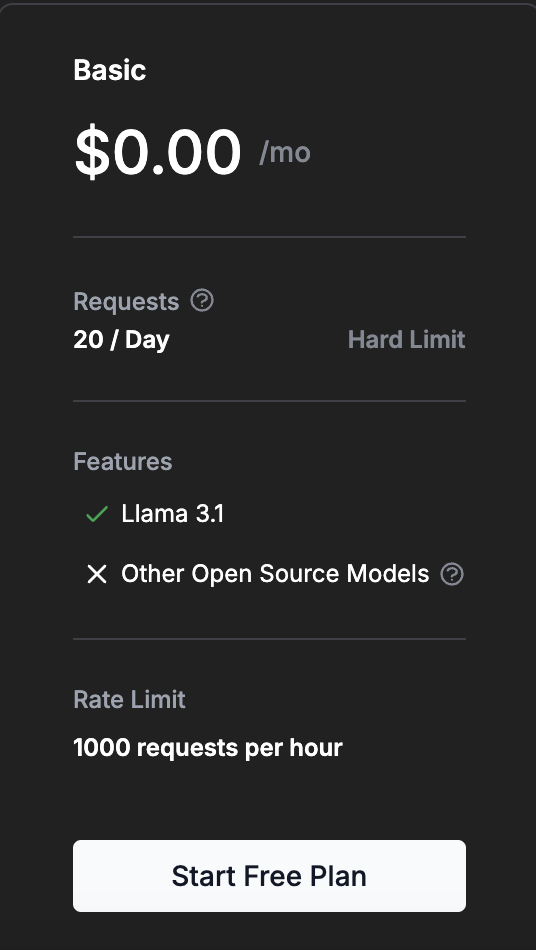
Task: Click the help icon beside Other Open Source Models
Action: 452,574
